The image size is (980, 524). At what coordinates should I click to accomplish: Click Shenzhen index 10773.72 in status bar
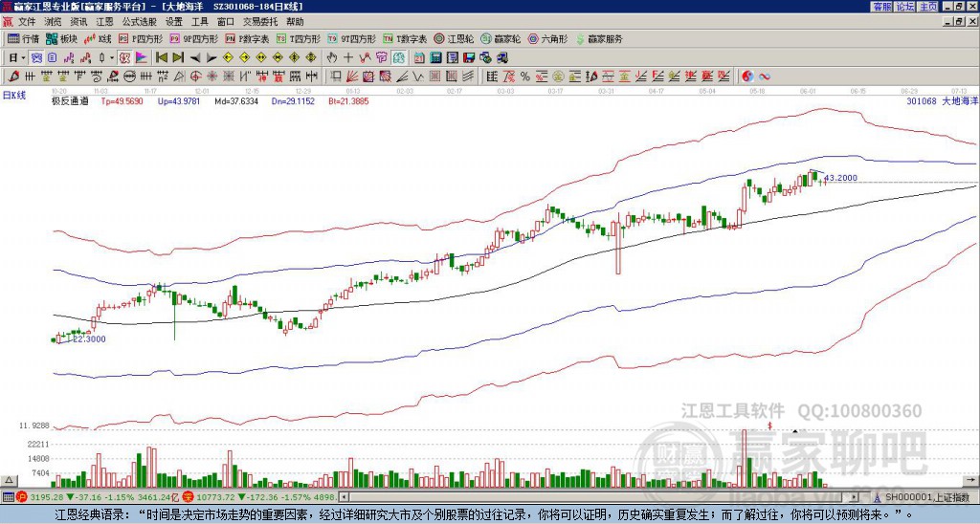click(215, 497)
